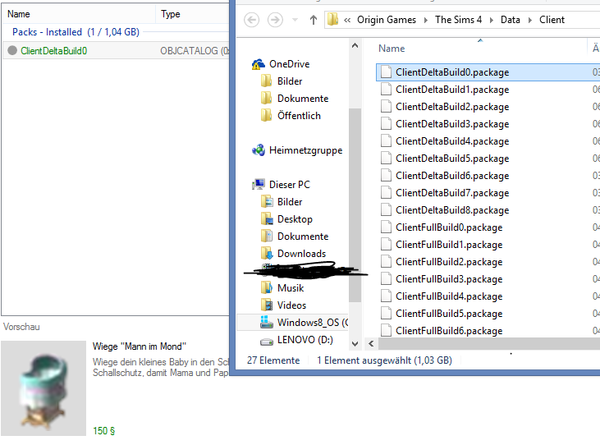Click file icon of ClientFullBuild4.package
Viewport: 600px width, 441px height.
(x=386, y=296)
